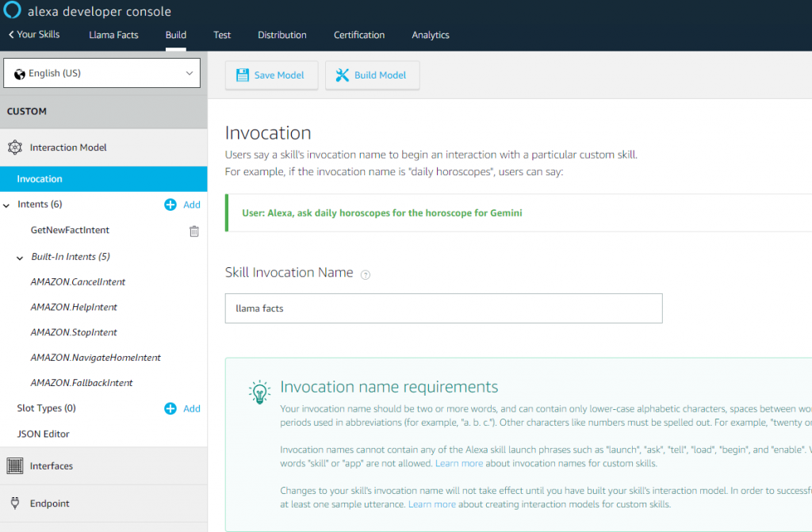Click the wrench Build Model icon

click(343, 75)
